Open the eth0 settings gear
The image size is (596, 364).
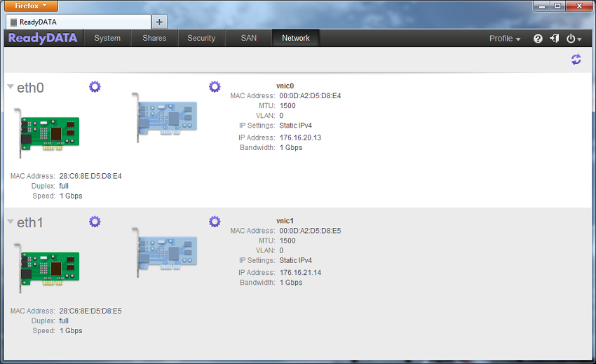95,87
